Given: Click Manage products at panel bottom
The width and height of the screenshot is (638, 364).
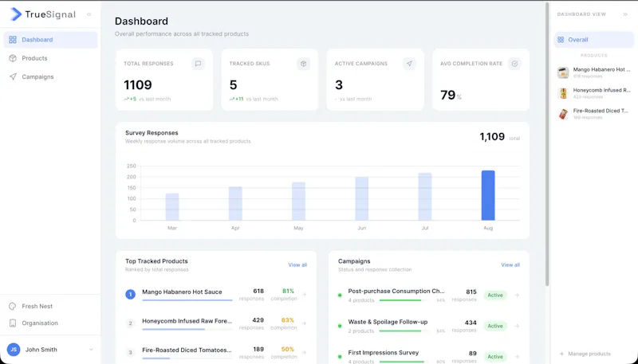Looking at the screenshot, I should point(585,354).
